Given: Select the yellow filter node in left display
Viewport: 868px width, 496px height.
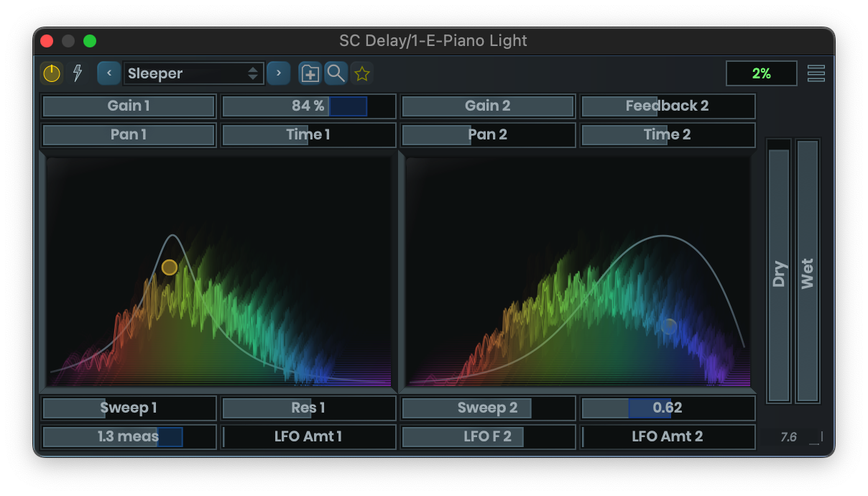Looking at the screenshot, I should tap(170, 267).
